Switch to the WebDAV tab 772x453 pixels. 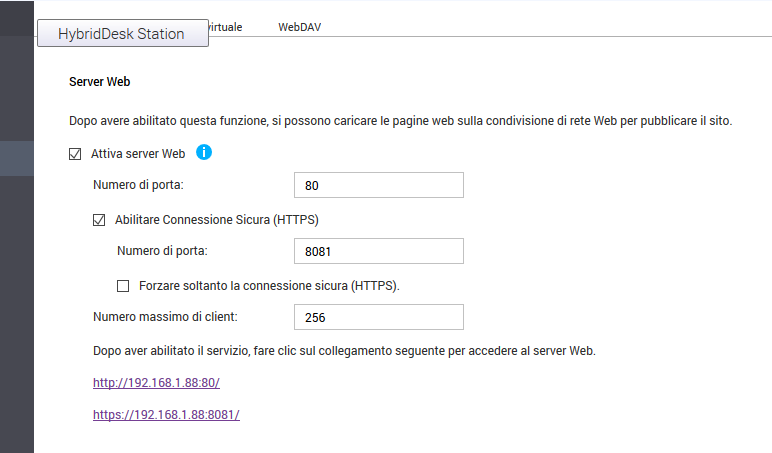(299, 27)
